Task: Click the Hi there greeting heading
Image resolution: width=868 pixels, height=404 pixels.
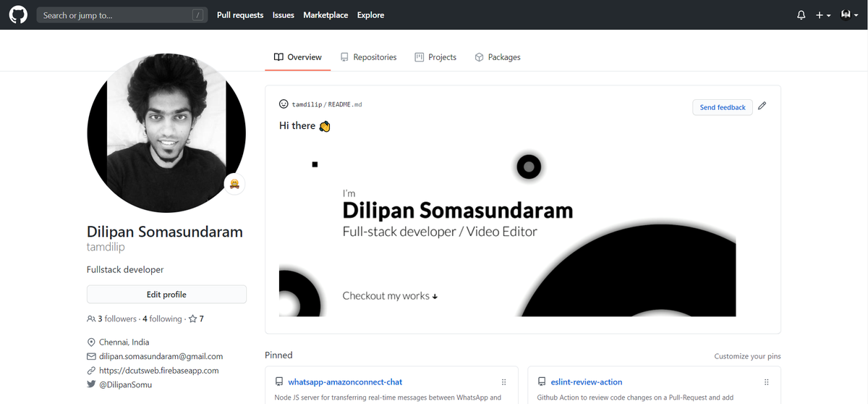Action: 305,126
